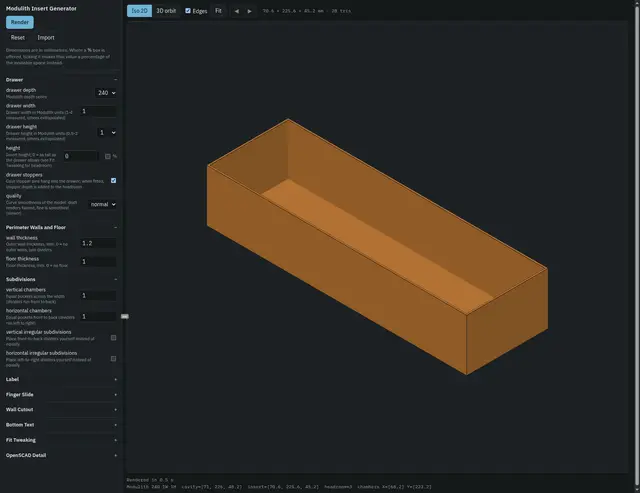
Task: Open the drawer height dropdown
Action: point(107,133)
